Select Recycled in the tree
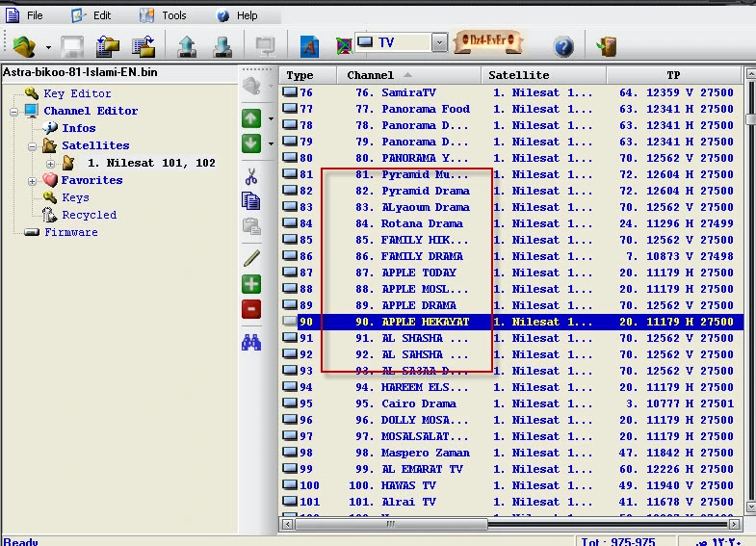 [x=90, y=215]
